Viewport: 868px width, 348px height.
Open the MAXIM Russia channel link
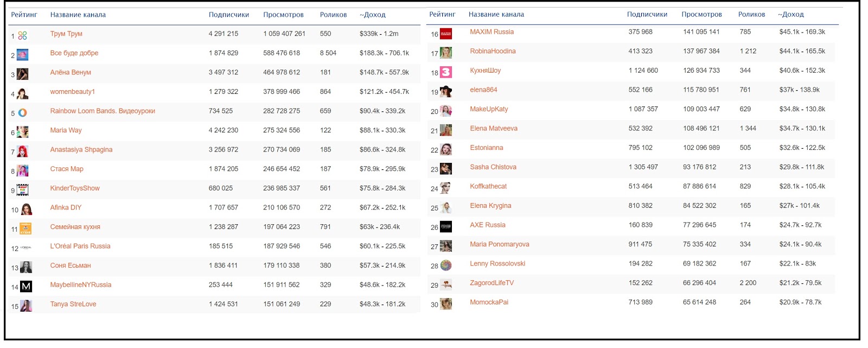[492, 32]
